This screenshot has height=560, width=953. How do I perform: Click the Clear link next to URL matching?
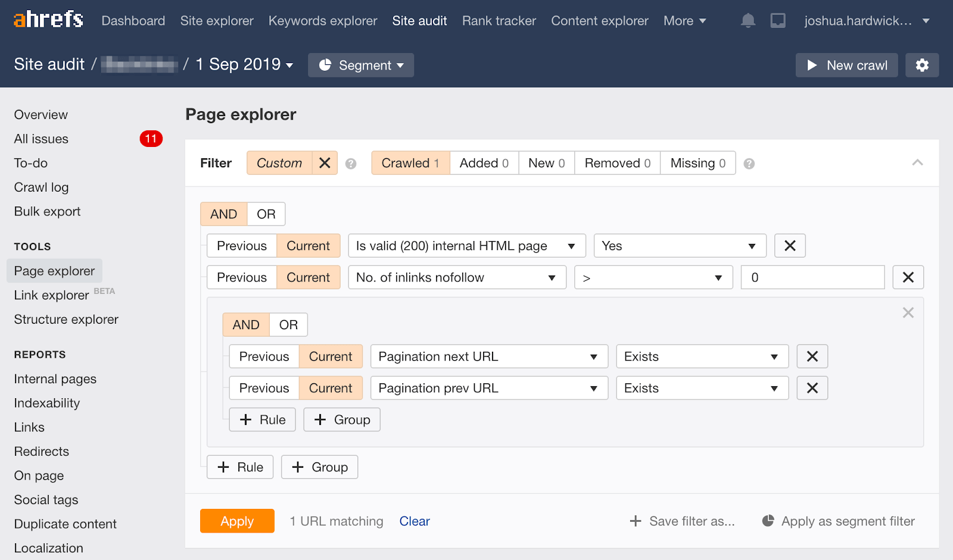pos(414,521)
